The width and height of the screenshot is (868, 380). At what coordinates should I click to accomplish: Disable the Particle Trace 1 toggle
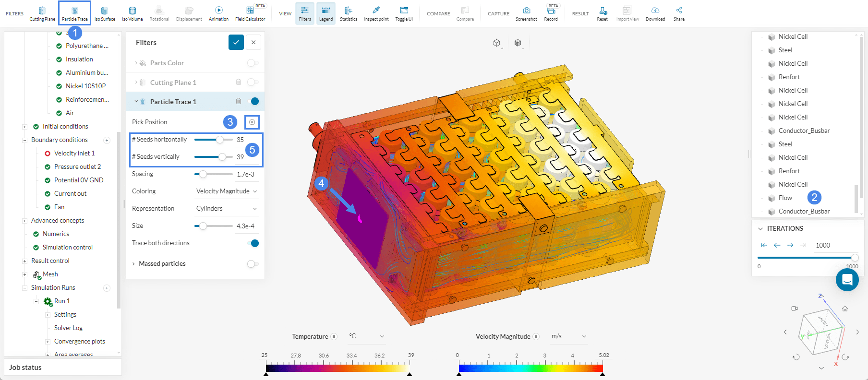(x=253, y=101)
